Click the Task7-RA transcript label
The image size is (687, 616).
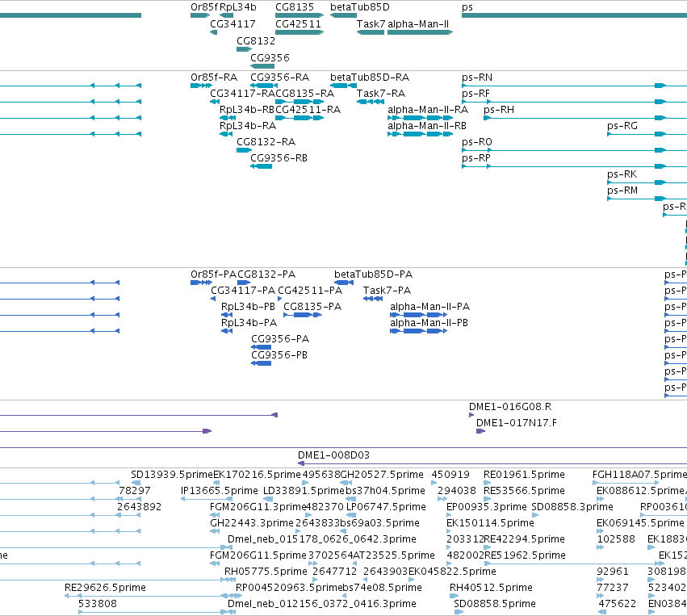[381, 94]
